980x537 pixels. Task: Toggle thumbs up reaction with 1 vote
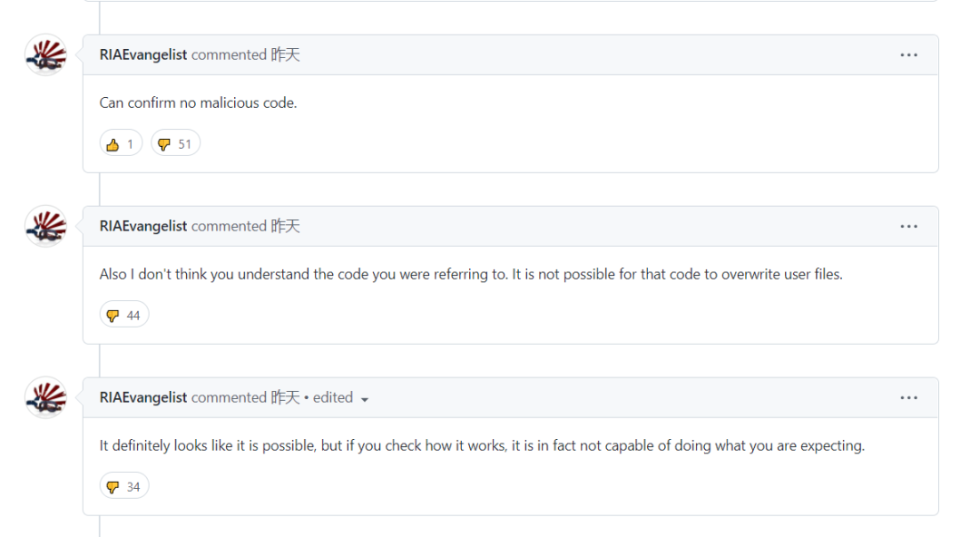121,143
